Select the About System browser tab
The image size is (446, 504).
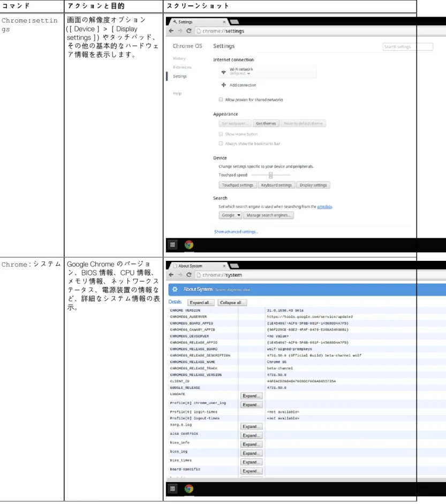(x=198, y=266)
